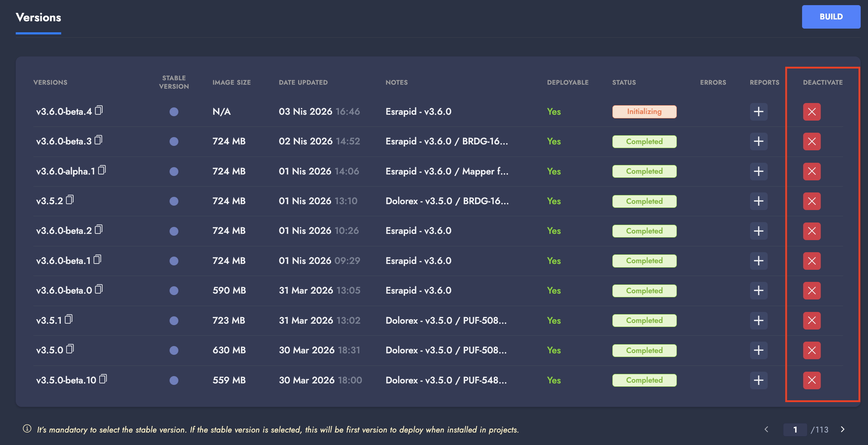
Task: Select v3.5.0 stable version radio
Action: pyautogui.click(x=174, y=350)
